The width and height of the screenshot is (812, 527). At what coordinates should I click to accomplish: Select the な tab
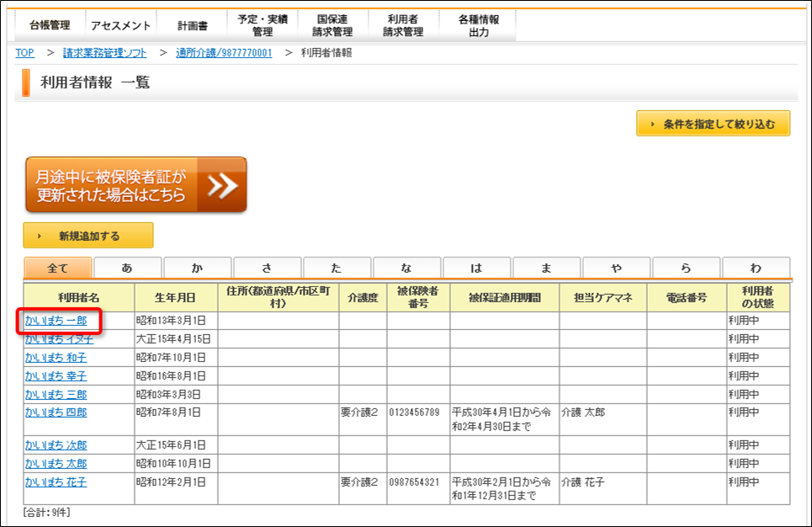click(406, 268)
